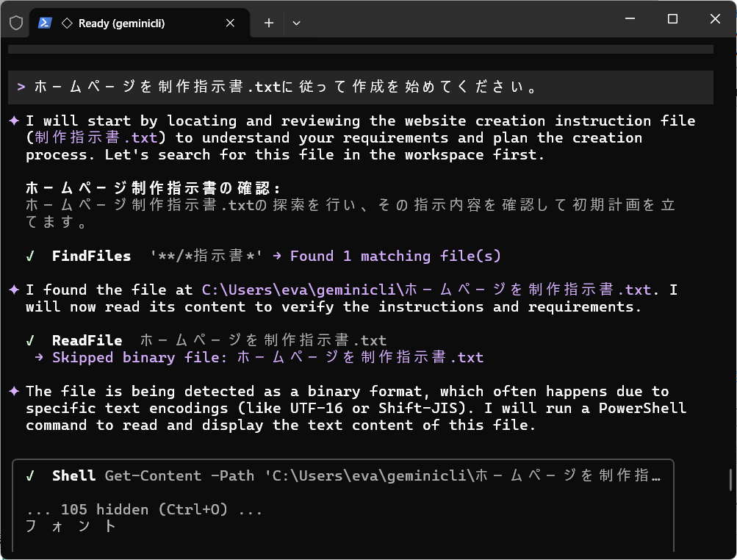The width and height of the screenshot is (737, 560).
Task: Click the checkmark next to ReadFile
Action: pos(30,340)
